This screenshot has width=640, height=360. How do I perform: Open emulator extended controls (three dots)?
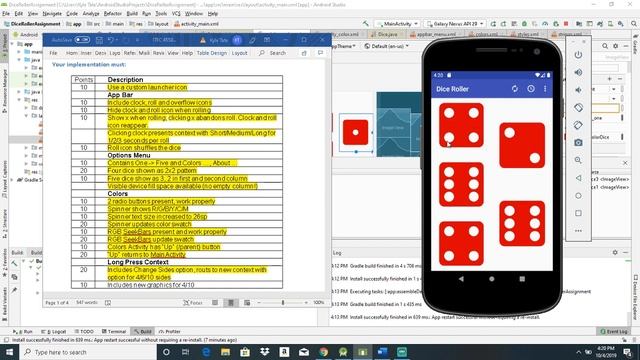point(578,231)
